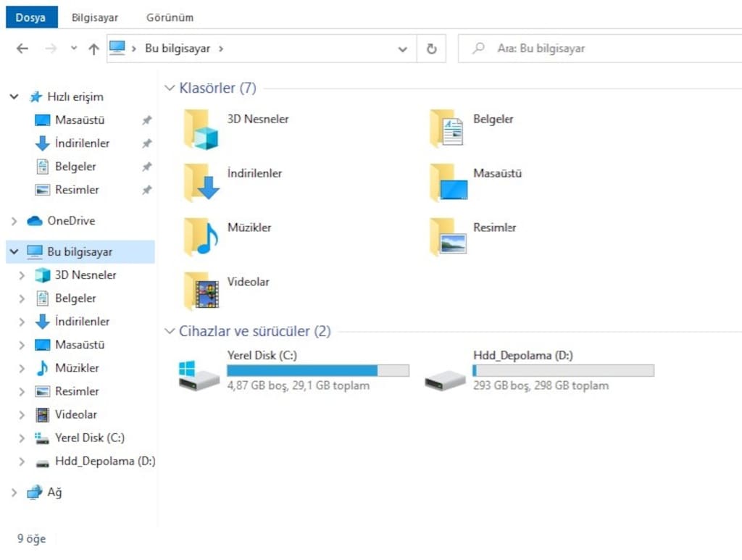Open pinned Belgeler under Hızlı erişim
The height and width of the screenshot is (560, 742).
[75, 167]
